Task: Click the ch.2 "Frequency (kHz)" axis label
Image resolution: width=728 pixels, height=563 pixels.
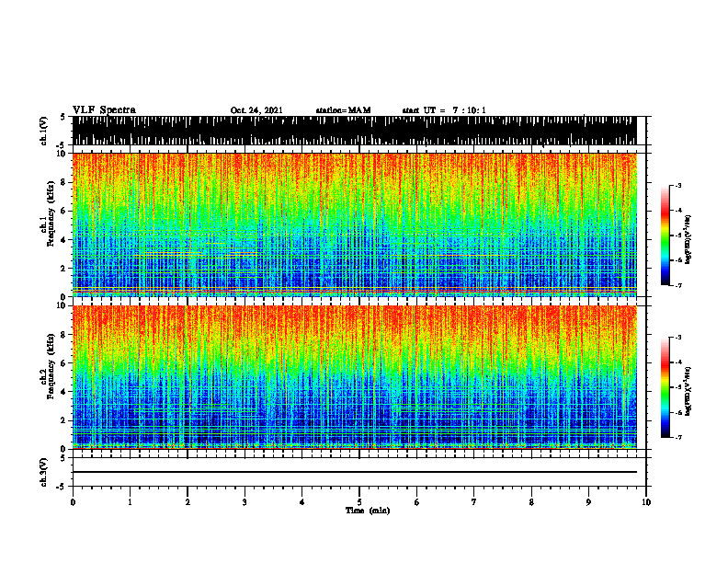Action: pos(51,366)
